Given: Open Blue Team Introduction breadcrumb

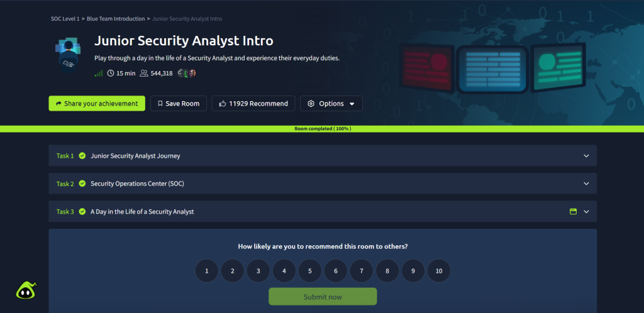Looking at the screenshot, I should (116, 19).
